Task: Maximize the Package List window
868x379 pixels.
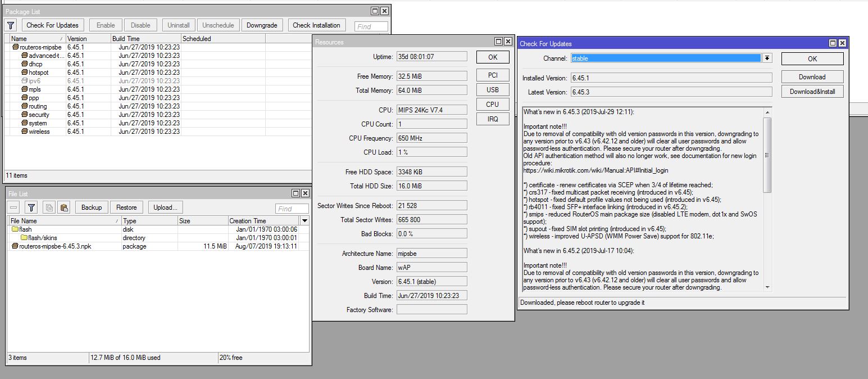Action: coord(375,11)
